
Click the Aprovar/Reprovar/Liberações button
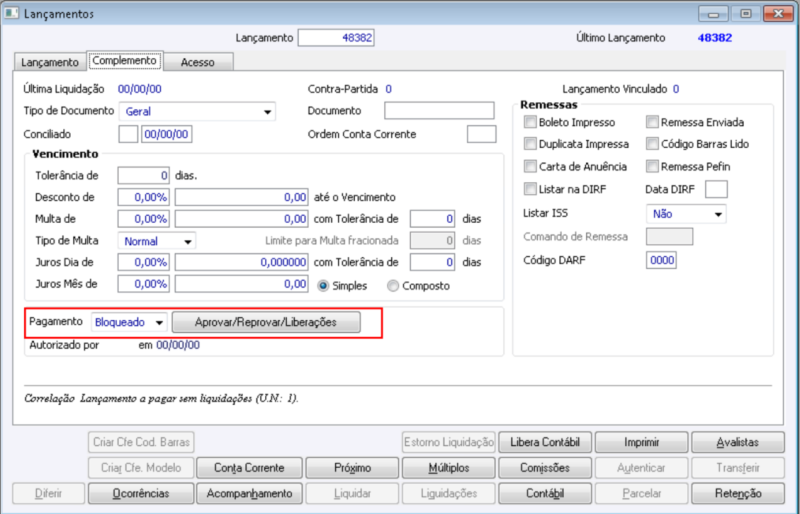266,322
